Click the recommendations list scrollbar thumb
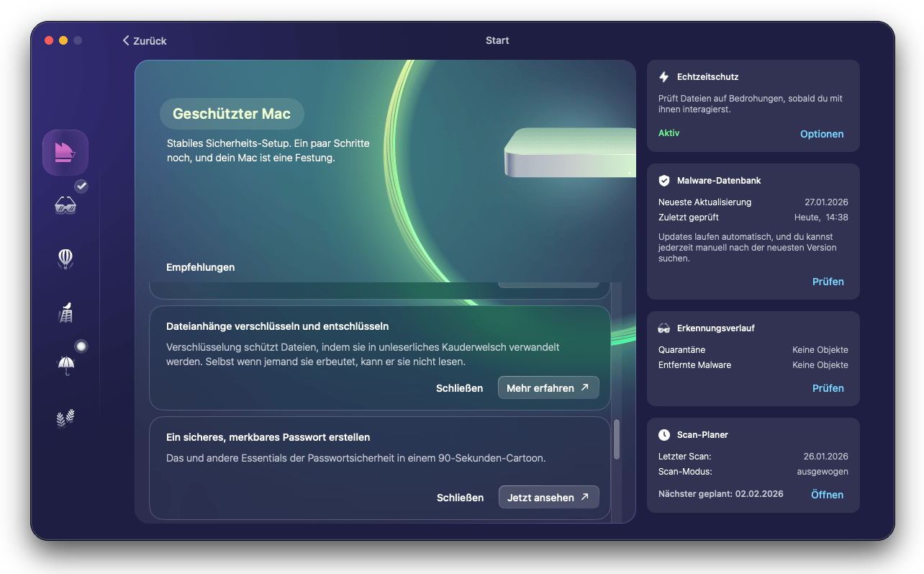Image resolution: width=924 pixels, height=574 pixels. pos(616,439)
